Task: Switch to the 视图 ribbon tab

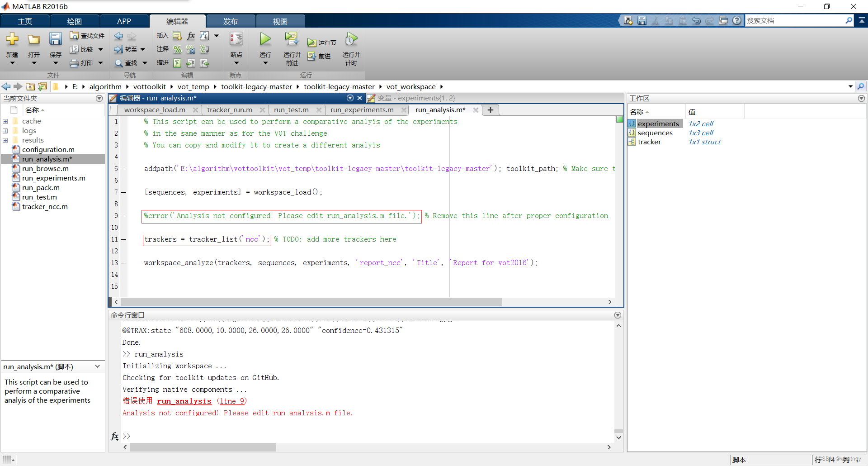Action: pos(280,21)
